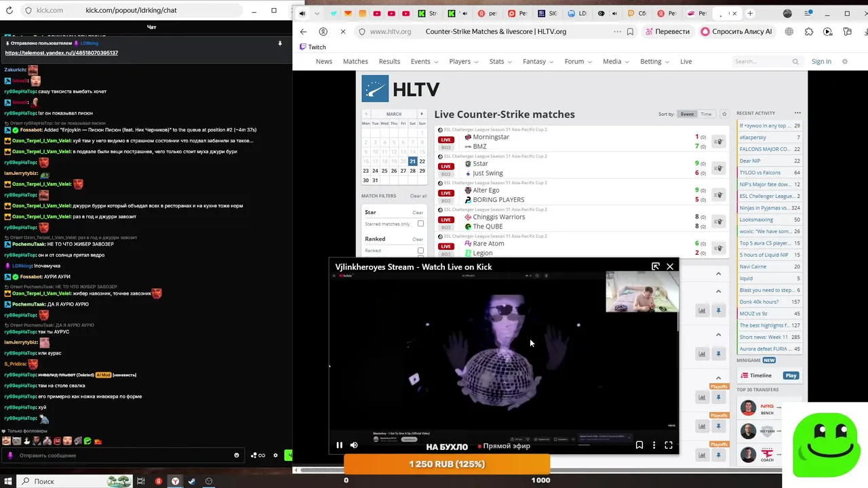Image resolution: width=868 pixels, height=488 pixels.
Task: Expand the Events dropdown menu
Action: point(425,61)
